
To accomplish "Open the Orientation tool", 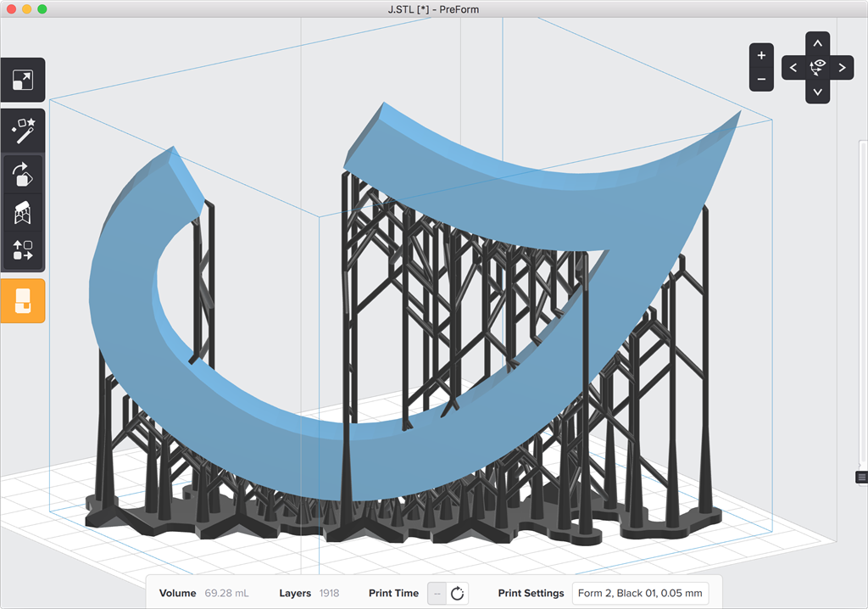I will [22, 175].
